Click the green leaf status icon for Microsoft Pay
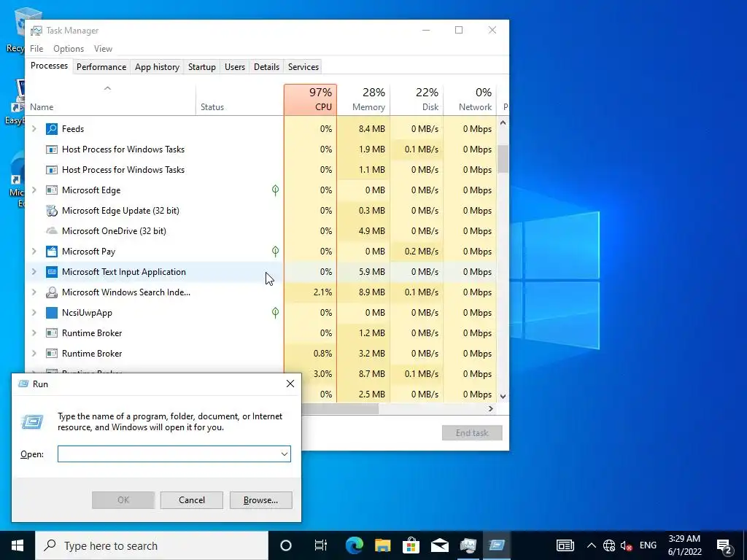Viewport: 747px width, 560px height. (x=275, y=252)
